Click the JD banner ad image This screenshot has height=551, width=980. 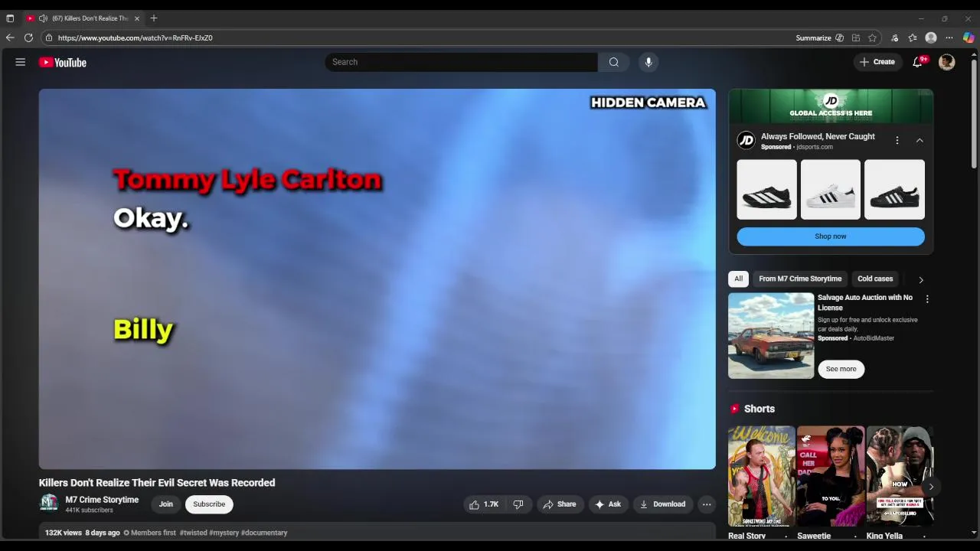(831, 106)
